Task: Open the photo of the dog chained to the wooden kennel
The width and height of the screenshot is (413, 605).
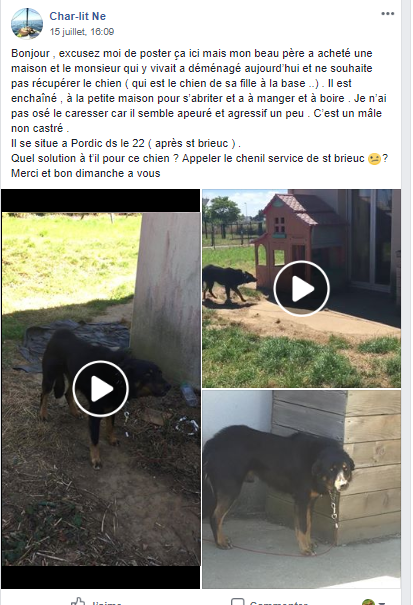Action: [301, 489]
